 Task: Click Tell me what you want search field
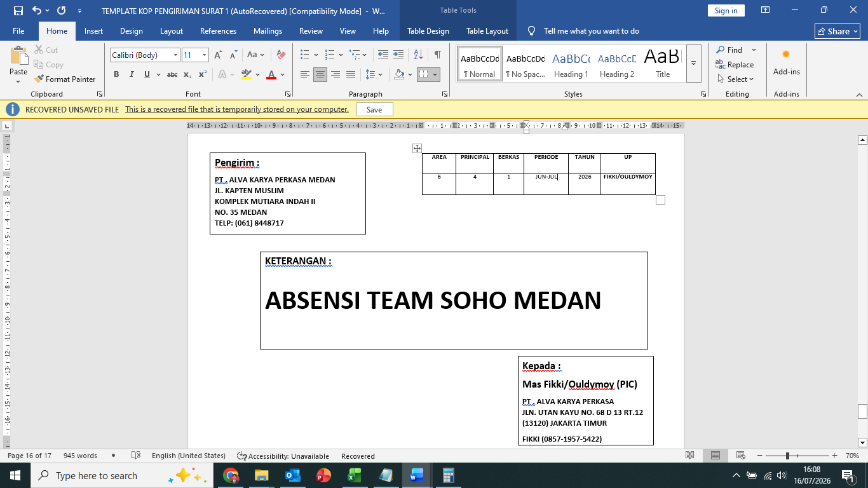point(591,31)
